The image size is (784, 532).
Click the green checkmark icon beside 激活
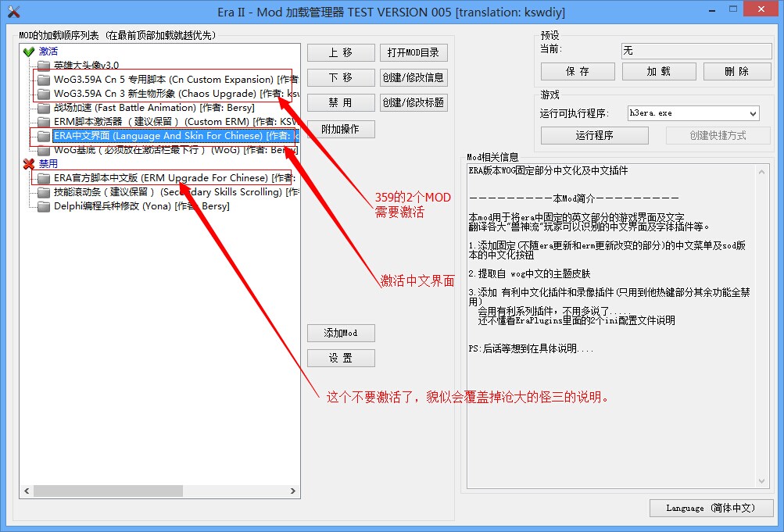29,52
